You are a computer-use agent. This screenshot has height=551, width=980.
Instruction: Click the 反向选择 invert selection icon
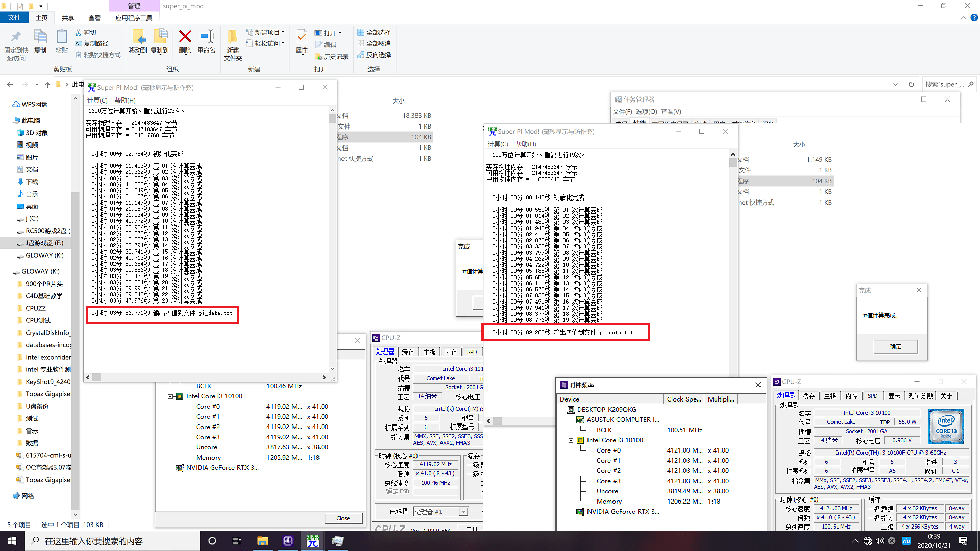(361, 55)
